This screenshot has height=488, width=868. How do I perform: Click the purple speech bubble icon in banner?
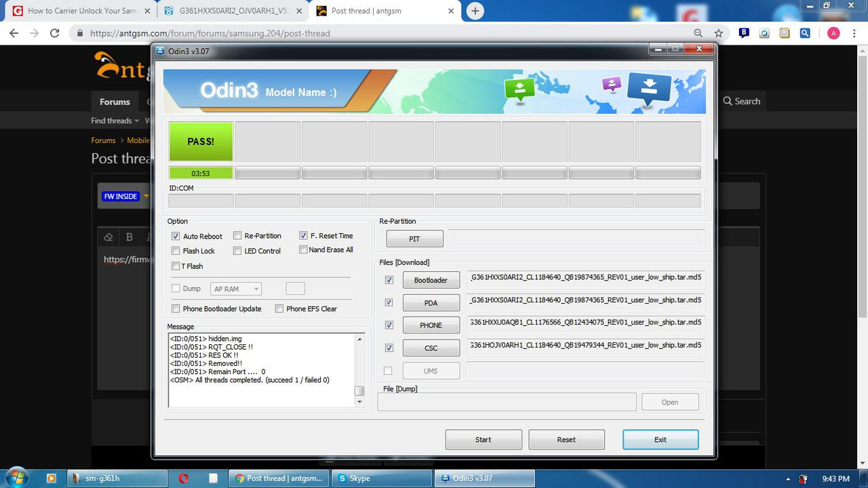pyautogui.click(x=612, y=84)
